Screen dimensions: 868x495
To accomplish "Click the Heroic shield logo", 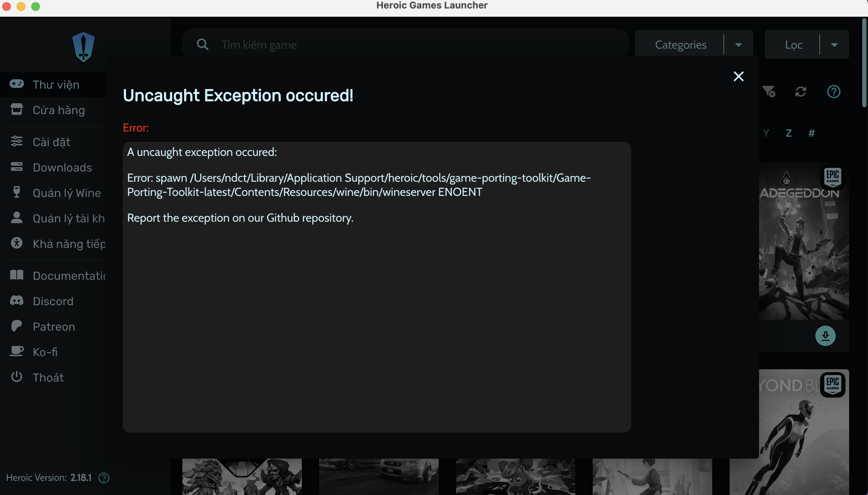I will click(x=84, y=47).
